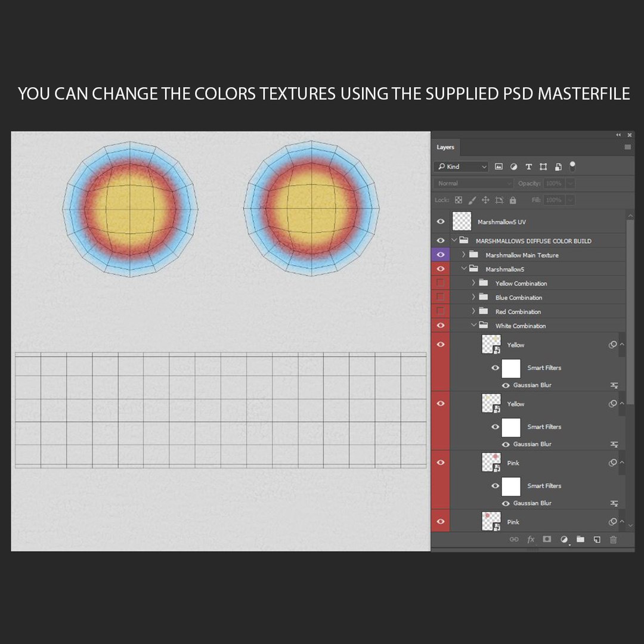Open the Fill slider dropdown arrow
The width and height of the screenshot is (644, 644).
point(570,200)
